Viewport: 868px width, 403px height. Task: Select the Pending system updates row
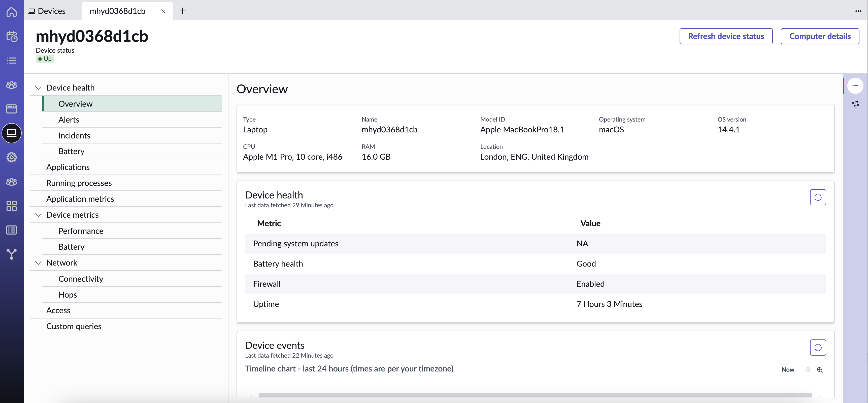(x=536, y=243)
